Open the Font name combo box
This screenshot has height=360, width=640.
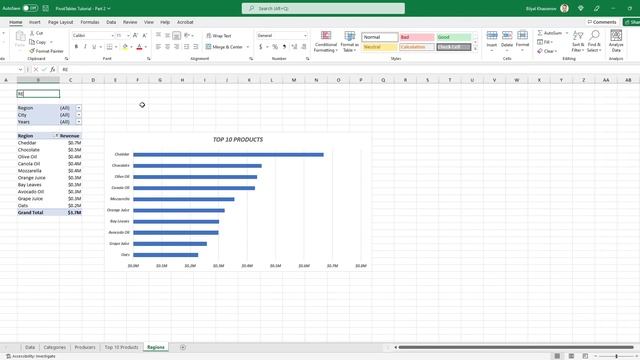tap(93, 36)
